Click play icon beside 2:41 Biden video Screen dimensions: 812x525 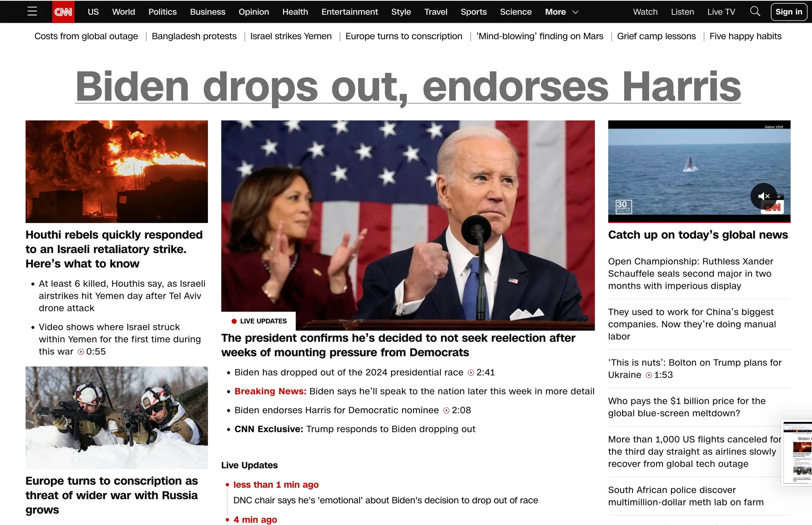point(471,373)
